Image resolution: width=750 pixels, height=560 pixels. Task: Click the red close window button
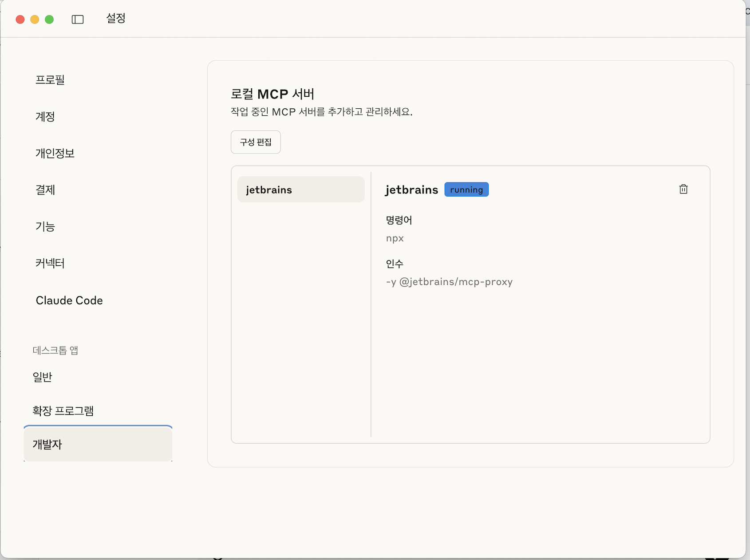point(20,19)
